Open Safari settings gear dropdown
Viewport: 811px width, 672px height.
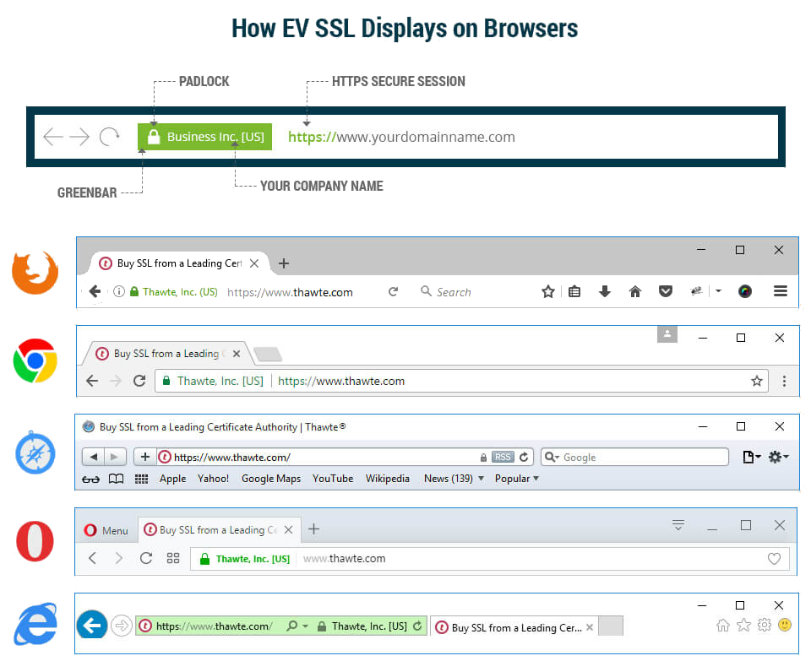(x=778, y=457)
